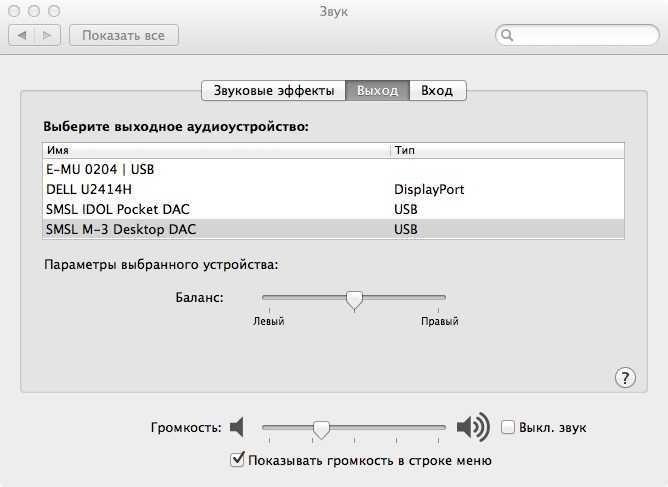Click the Громкость volume slider knob

321,430
